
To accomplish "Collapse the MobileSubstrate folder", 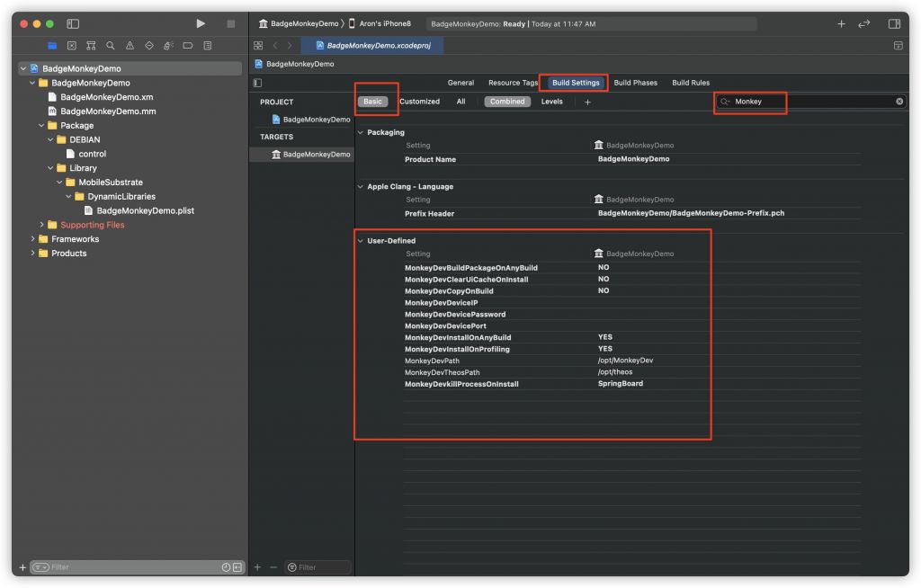I will coord(60,183).
